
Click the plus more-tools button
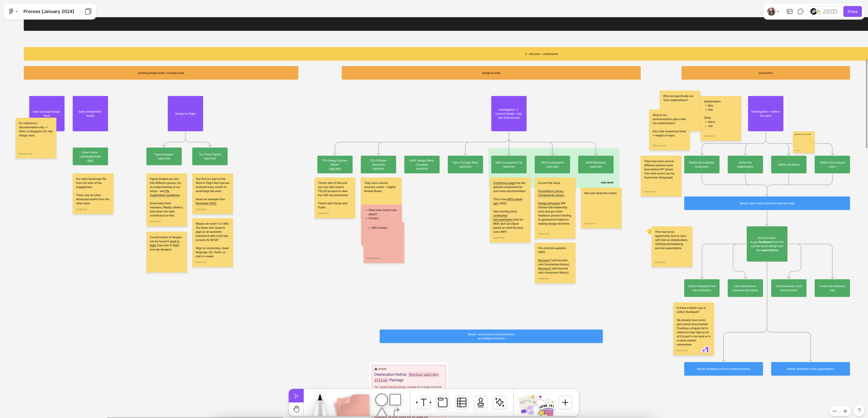(x=565, y=402)
